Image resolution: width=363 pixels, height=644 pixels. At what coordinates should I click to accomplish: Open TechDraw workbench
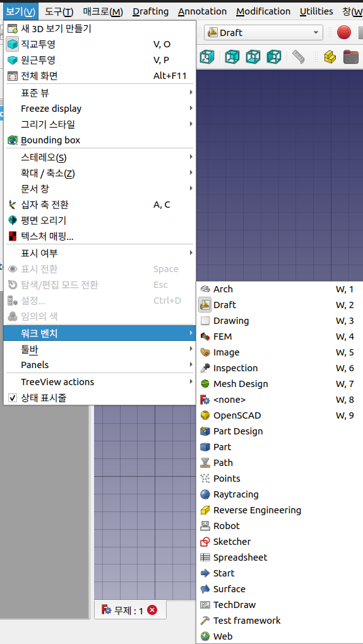click(x=279, y=605)
